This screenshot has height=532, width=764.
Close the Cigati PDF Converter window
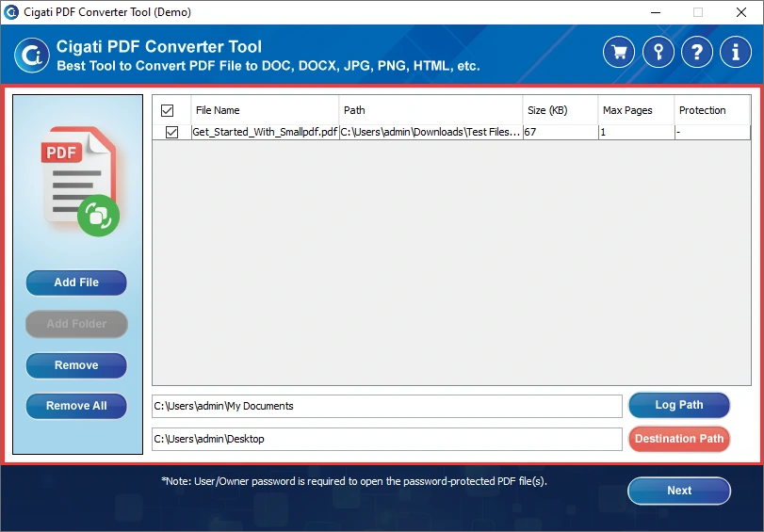tap(741, 12)
